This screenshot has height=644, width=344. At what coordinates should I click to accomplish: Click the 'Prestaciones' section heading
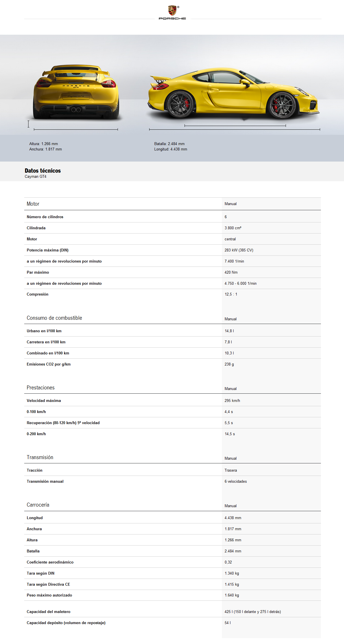point(41,388)
